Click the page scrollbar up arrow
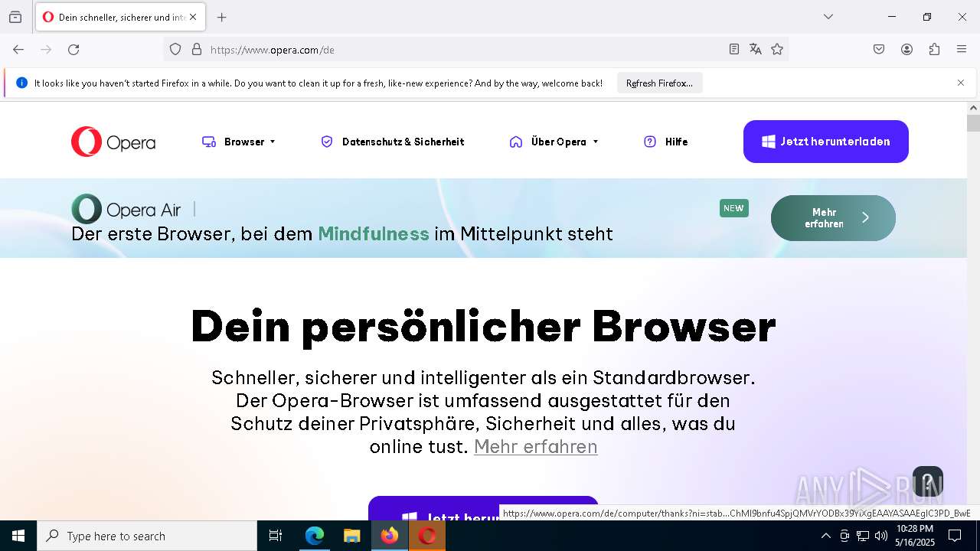The height and width of the screenshot is (551, 980). (x=973, y=108)
